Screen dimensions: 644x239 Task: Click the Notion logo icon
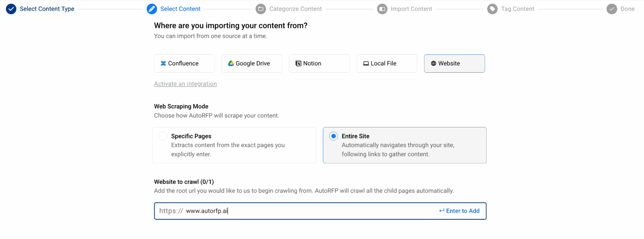coord(298,64)
